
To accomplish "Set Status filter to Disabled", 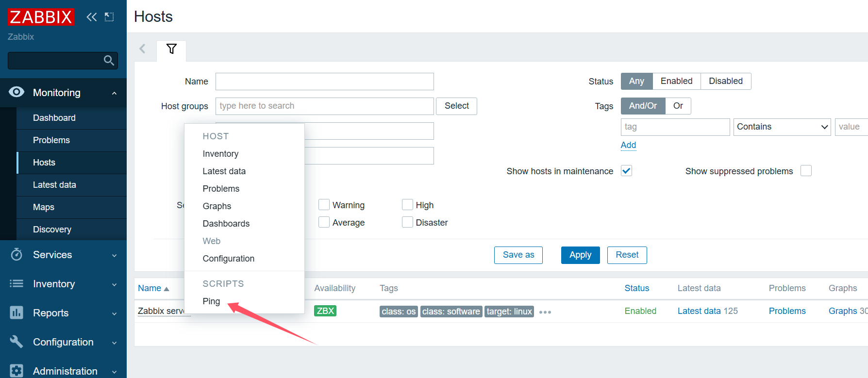I will coord(726,81).
